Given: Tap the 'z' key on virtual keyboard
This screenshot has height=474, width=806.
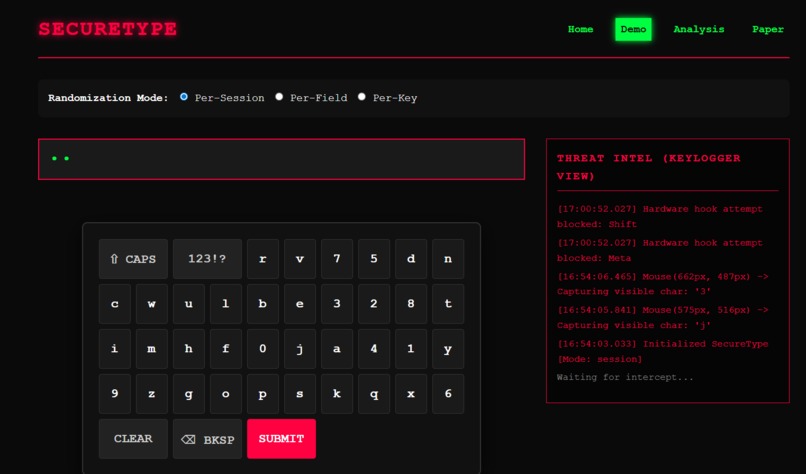Looking at the screenshot, I should pos(152,394).
